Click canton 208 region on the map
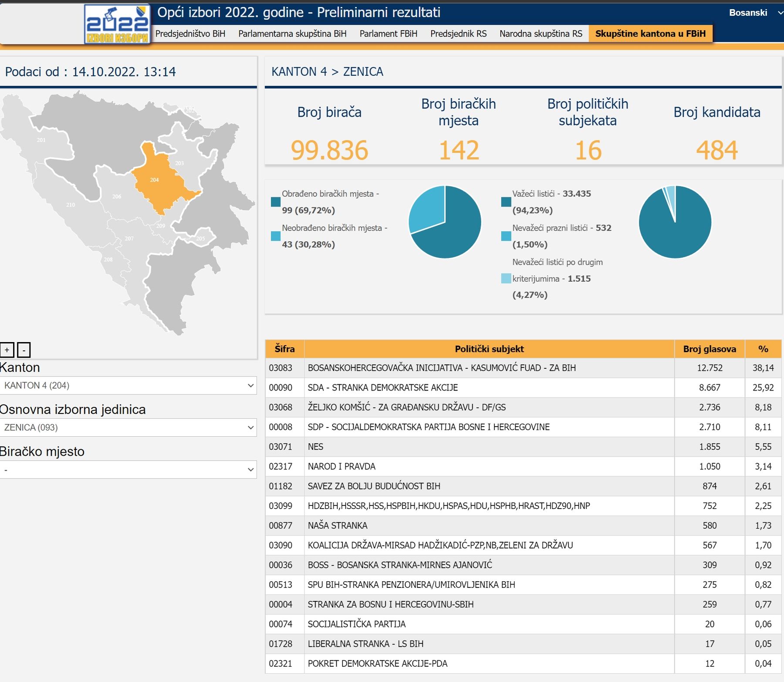This screenshot has width=784, height=682. [108, 260]
